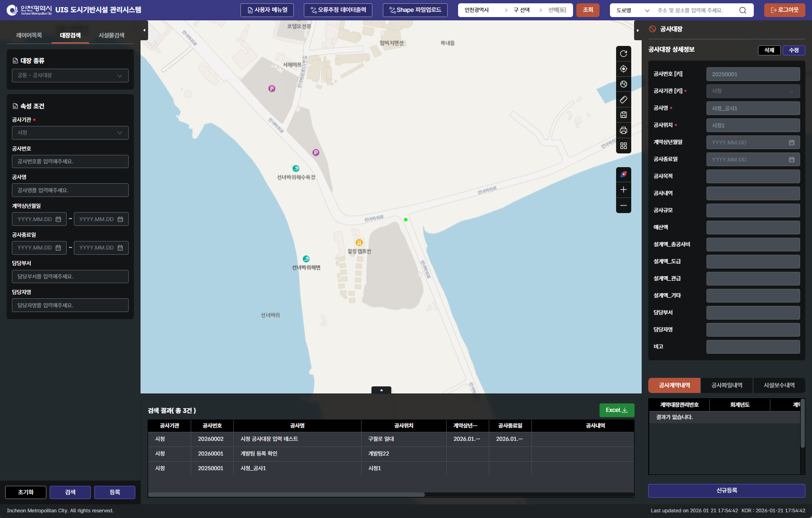812x518 pixels.
Task: Switch to the 레이어목록 tab
Action: (x=29, y=36)
